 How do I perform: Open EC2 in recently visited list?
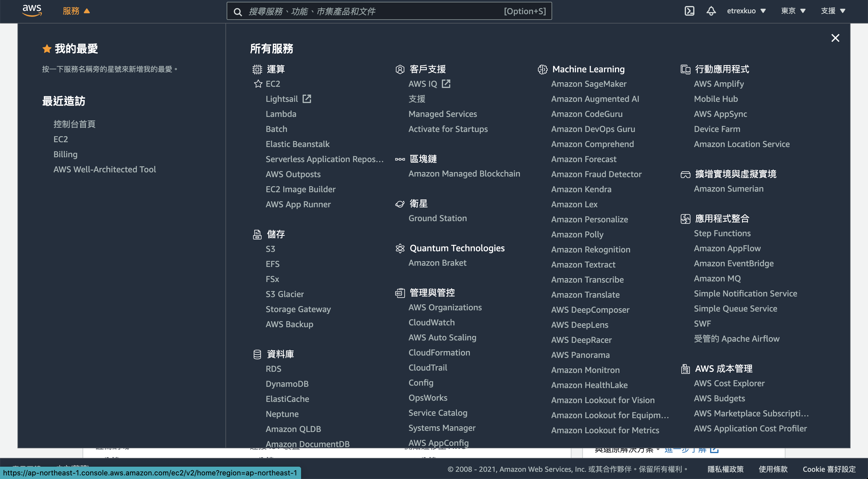61,139
